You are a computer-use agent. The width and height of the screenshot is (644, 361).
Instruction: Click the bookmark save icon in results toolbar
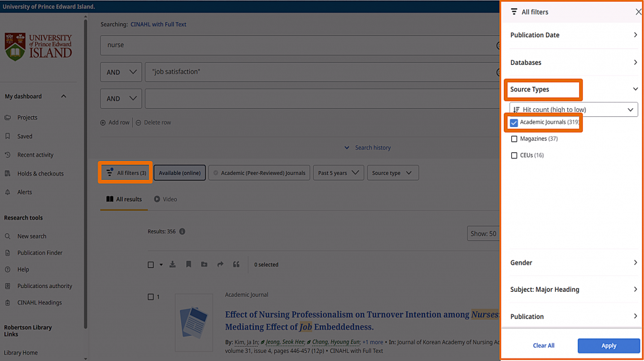(x=188, y=265)
